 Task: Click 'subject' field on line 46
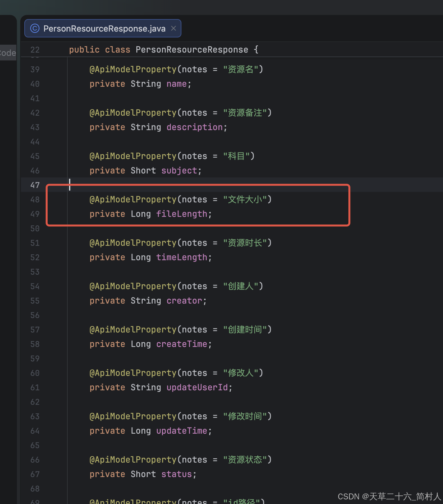[179, 171]
